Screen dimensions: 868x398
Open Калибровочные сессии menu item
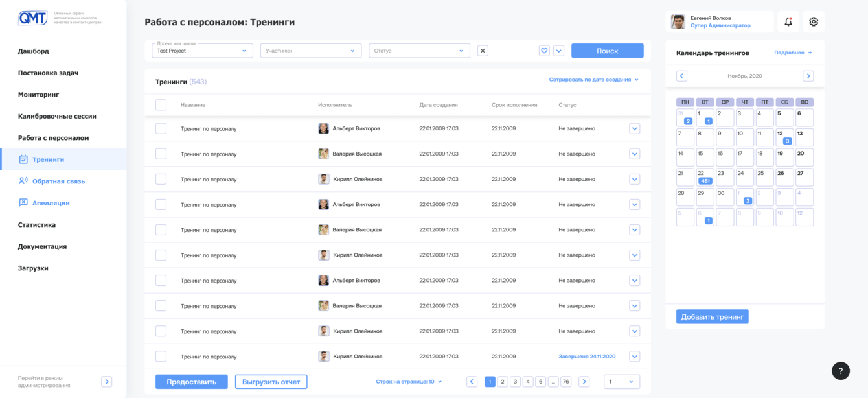pos(57,116)
